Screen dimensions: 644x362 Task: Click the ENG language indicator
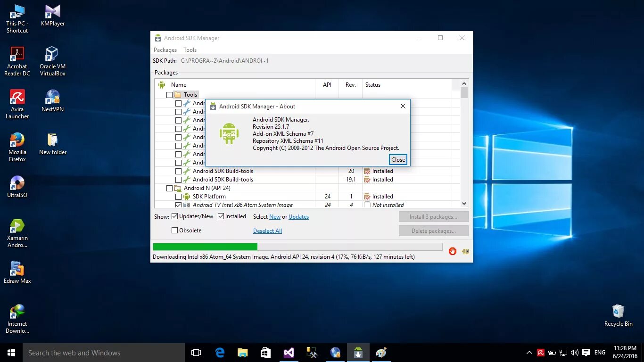point(600,353)
